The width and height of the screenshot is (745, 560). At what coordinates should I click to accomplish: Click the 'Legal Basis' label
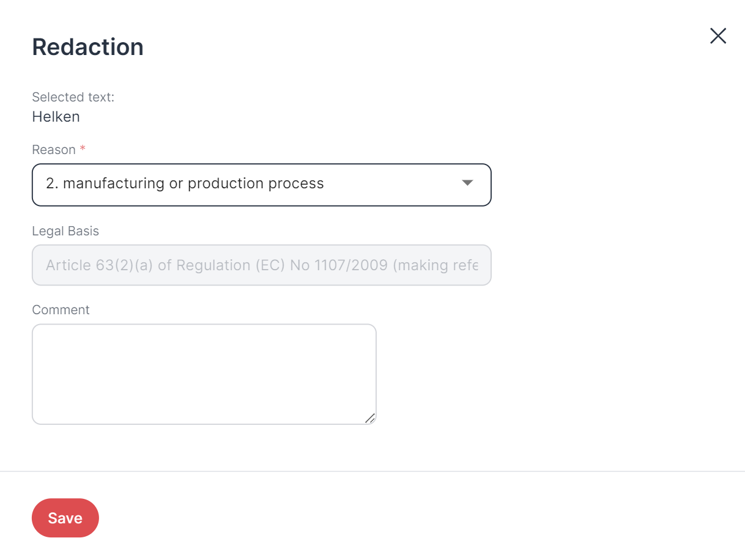click(65, 231)
